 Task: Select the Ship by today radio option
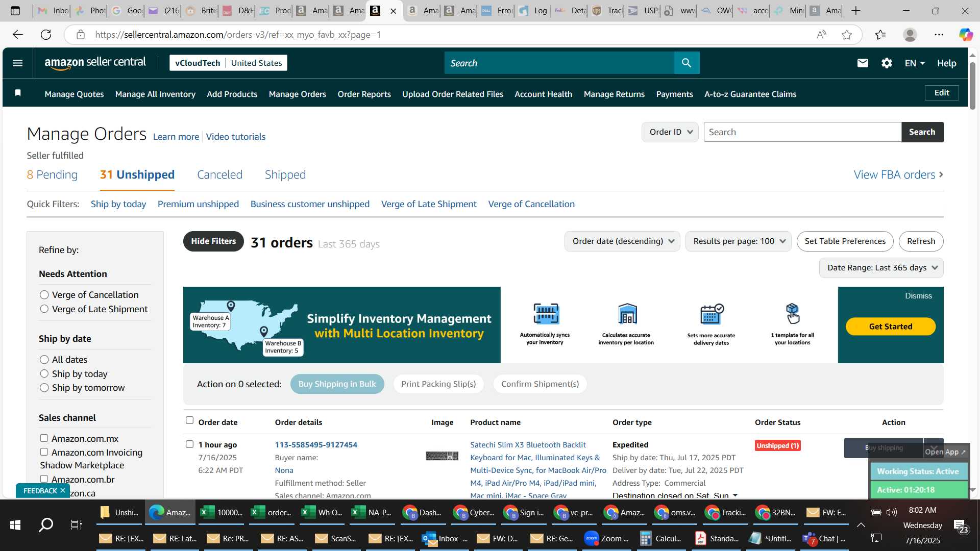[44, 374]
